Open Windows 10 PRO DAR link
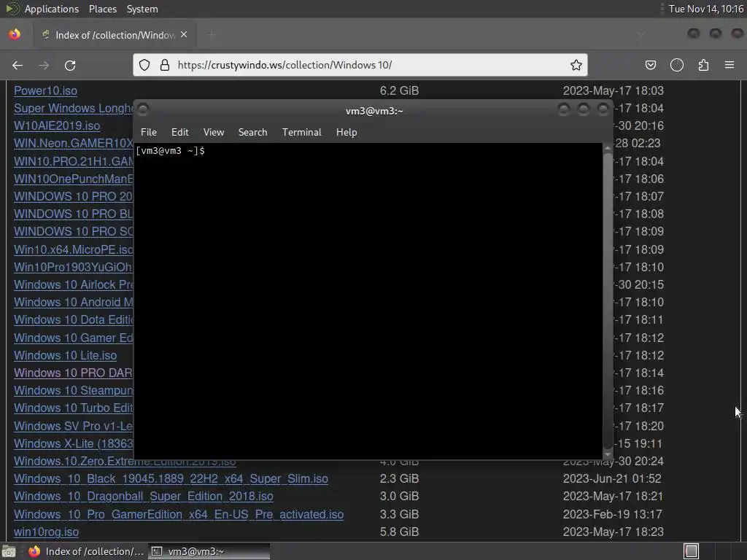747x560 pixels. [74, 373]
